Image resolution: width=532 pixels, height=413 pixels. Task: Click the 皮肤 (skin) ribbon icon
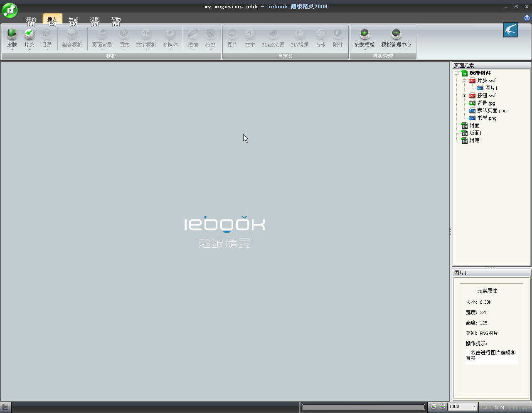12,34
